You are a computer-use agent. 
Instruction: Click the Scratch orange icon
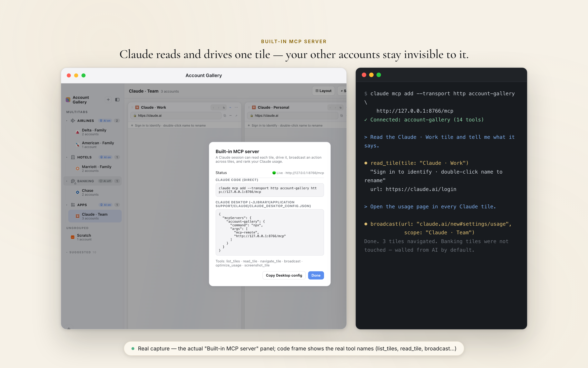pos(73,237)
